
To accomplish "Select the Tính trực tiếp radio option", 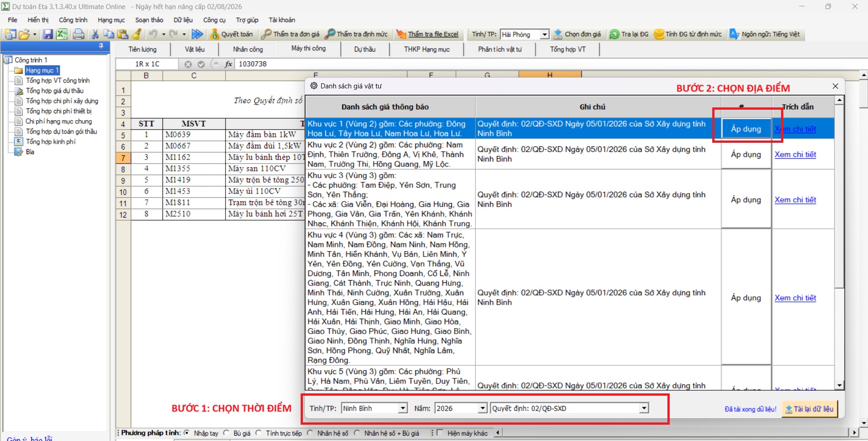I will coord(259,433).
